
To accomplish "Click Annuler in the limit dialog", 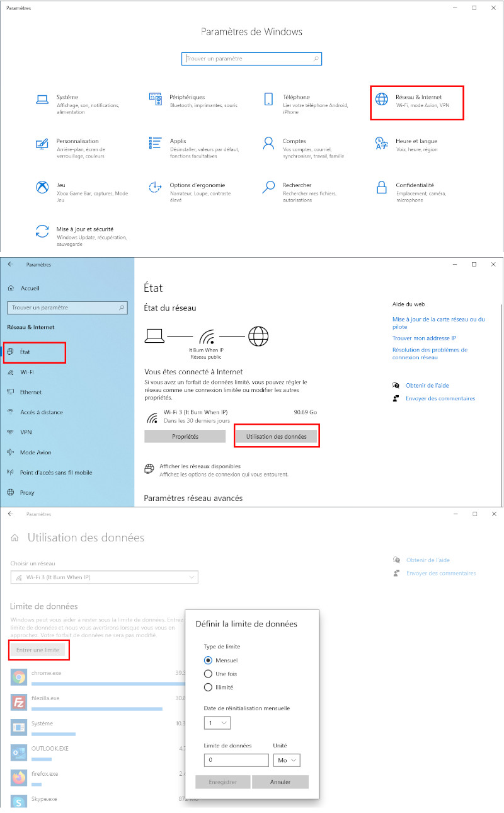I will coord(280,781).
